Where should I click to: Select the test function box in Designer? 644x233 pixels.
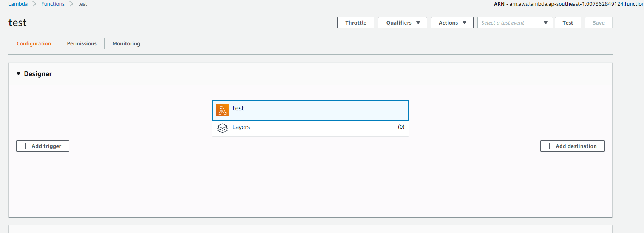(x=310, y=110)
